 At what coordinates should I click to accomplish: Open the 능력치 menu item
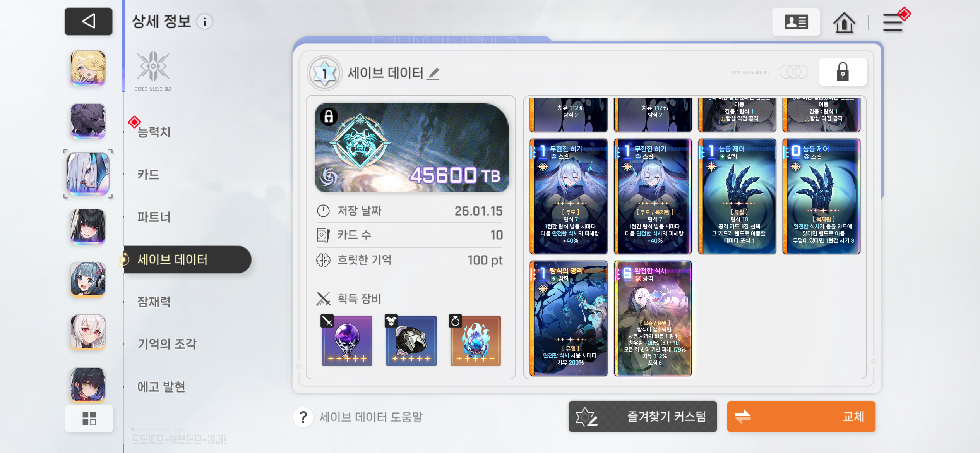pyautogui.click(x=154, y=132)
